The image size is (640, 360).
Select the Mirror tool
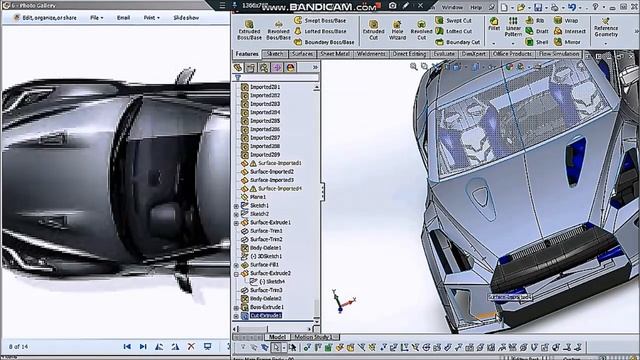coord(567,42)
